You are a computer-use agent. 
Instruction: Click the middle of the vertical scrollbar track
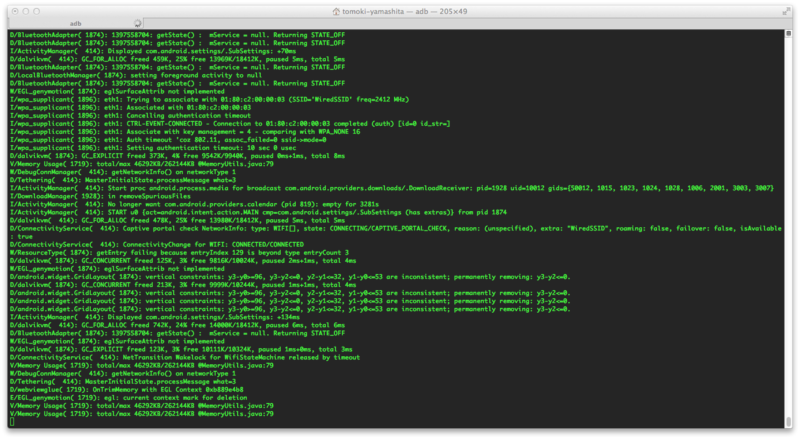tap(788, 229)
